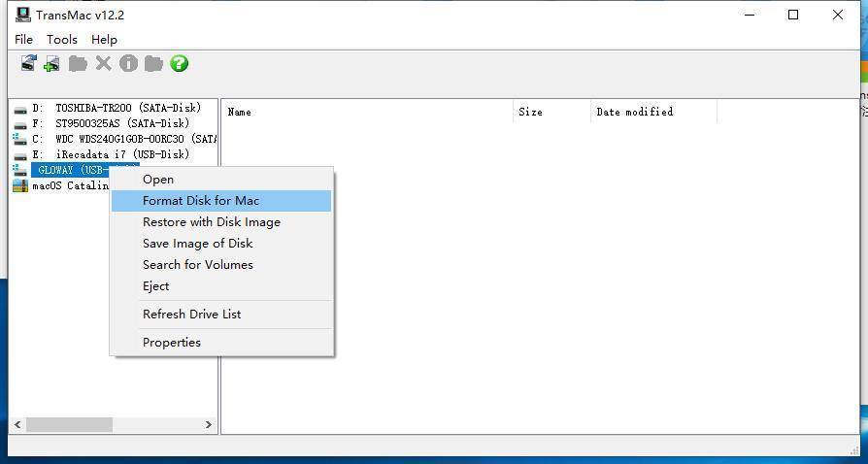Maximize the TransMac window
The height and width of the screenshot is (464, 868).
[x=793, y=15]
